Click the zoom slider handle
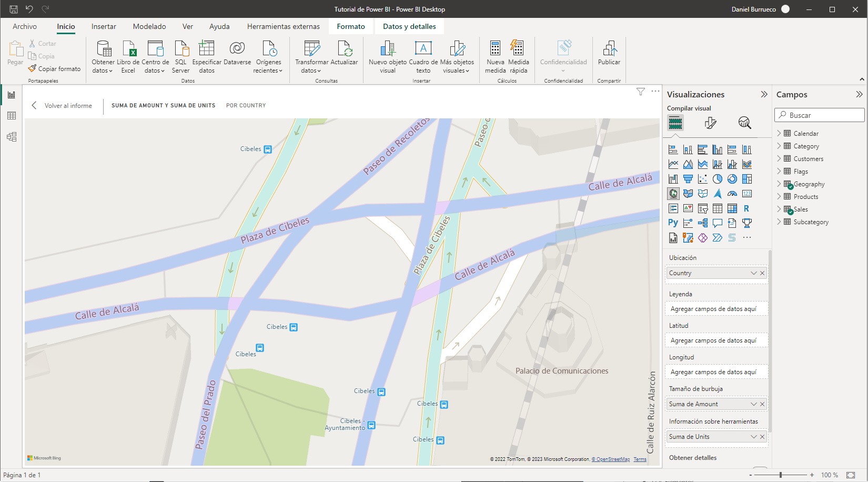This screenshot has width=868, height=482. (x=781, y=475)
